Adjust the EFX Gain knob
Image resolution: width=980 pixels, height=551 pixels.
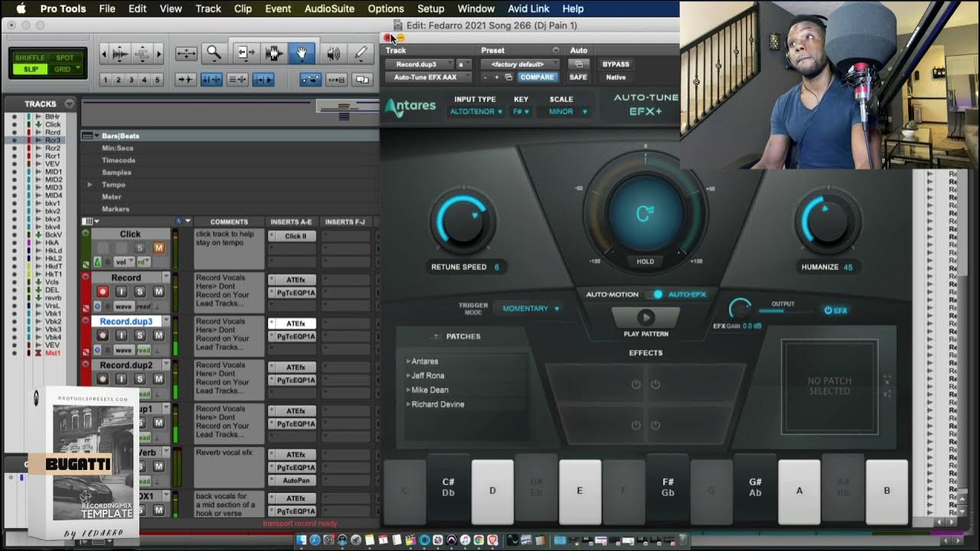click(740, 308)
